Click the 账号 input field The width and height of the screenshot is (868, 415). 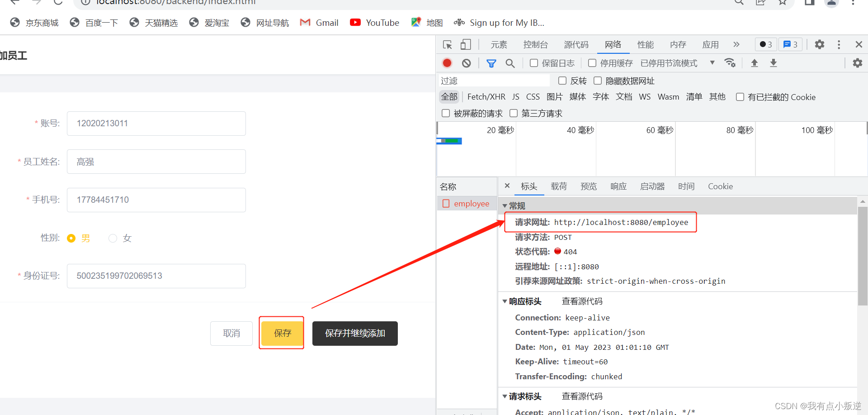156,124
